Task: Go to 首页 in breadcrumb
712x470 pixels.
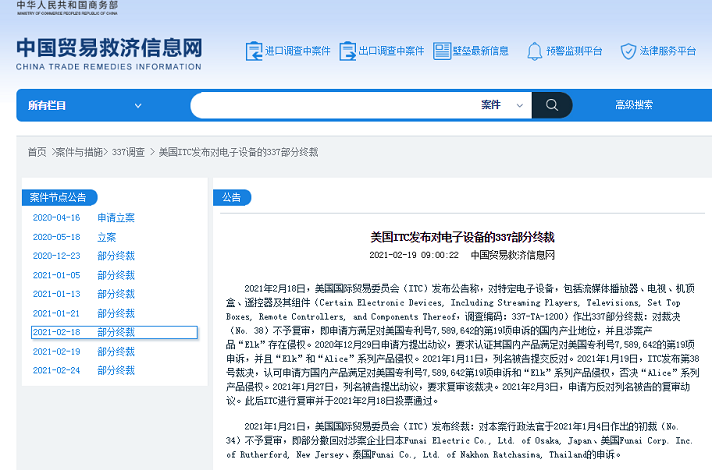Action: (37, 152)
